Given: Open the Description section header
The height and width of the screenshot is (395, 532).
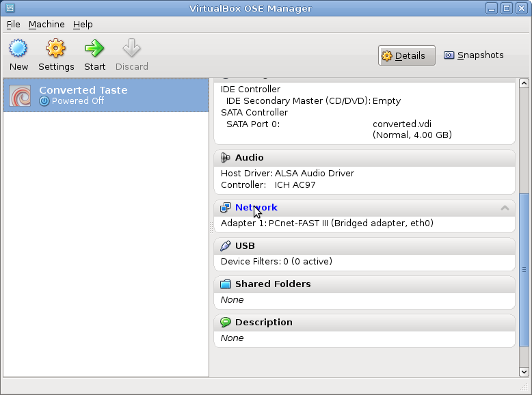Looking at the screenshot, I should pyautogui.click(x=364, y=322).
